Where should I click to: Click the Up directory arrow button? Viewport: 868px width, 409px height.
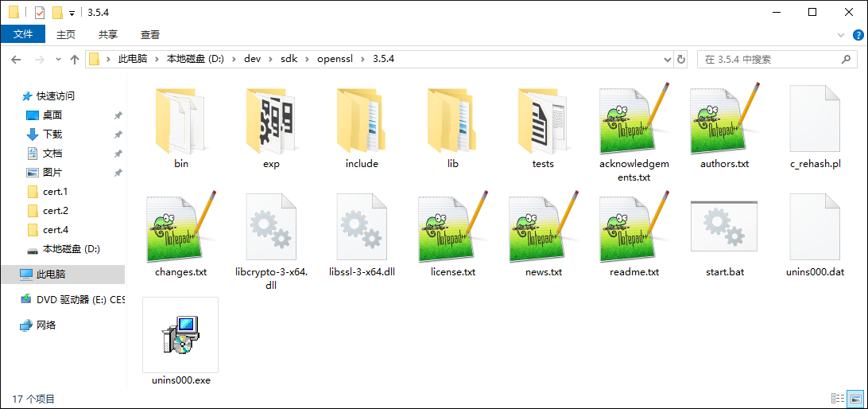[x=75, y=60]
